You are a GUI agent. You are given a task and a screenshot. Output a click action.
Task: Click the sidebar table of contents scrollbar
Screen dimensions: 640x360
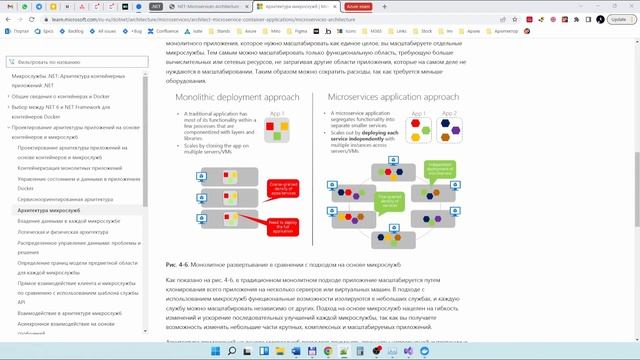pos(145,141)
